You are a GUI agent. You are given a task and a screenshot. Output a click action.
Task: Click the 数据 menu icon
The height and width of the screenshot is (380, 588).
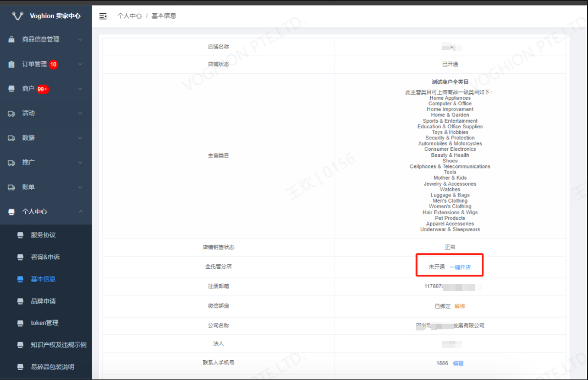tap(12, 138)
